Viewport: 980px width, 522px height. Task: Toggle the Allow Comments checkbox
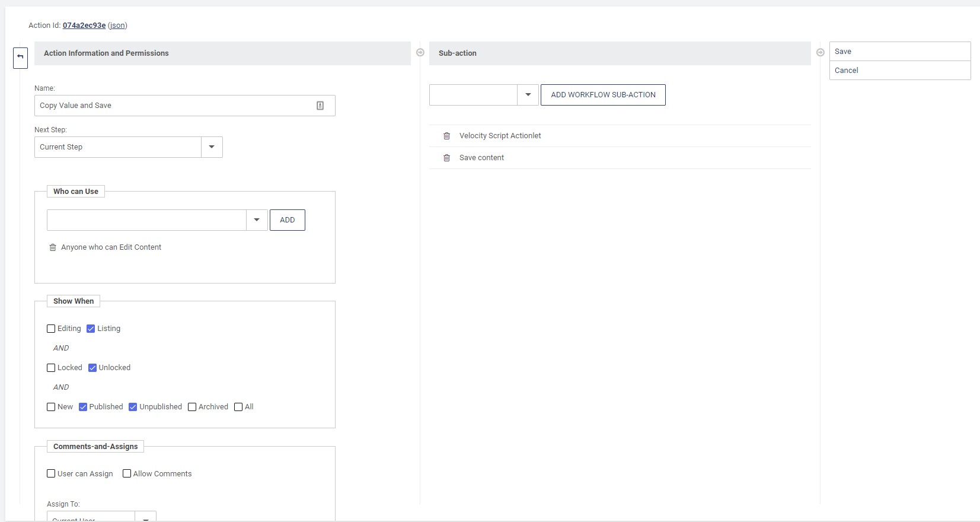(127, 474)
